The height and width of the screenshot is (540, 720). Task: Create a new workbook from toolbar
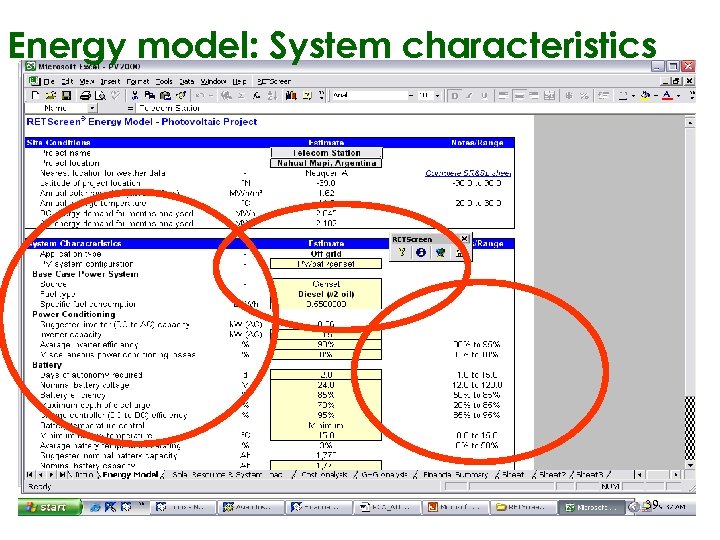click(x=35, y=96)
